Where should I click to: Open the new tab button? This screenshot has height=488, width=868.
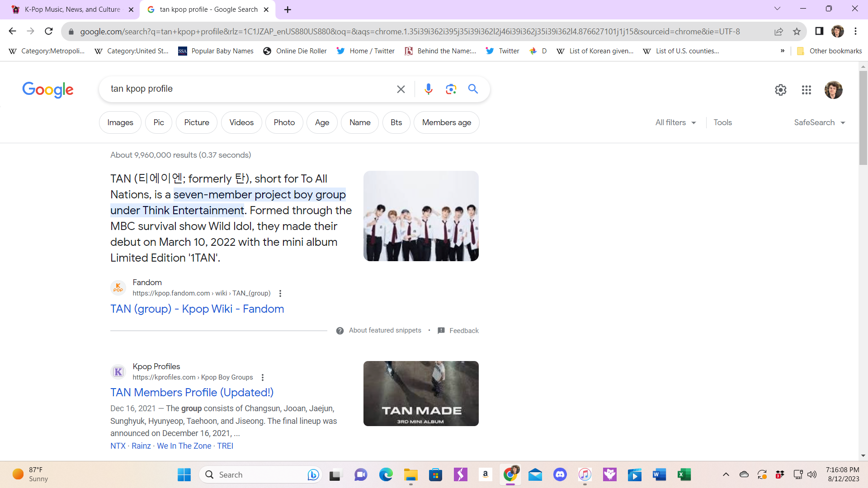click(288, 9)
